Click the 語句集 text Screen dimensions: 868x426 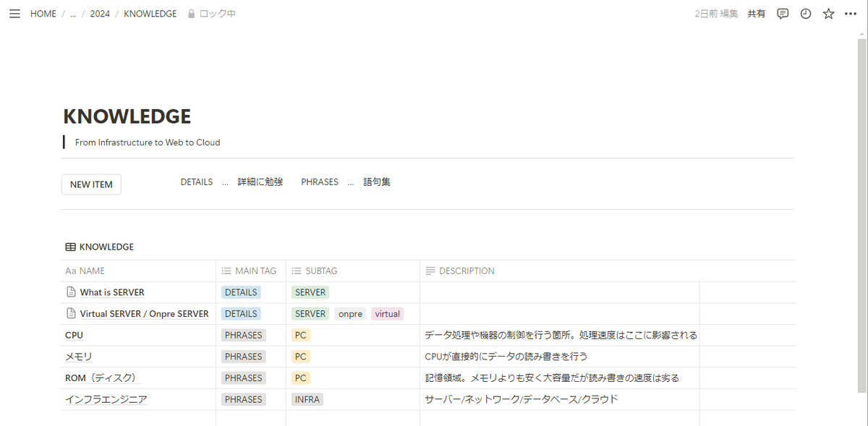pyautogui.click(x=377, y=182)
